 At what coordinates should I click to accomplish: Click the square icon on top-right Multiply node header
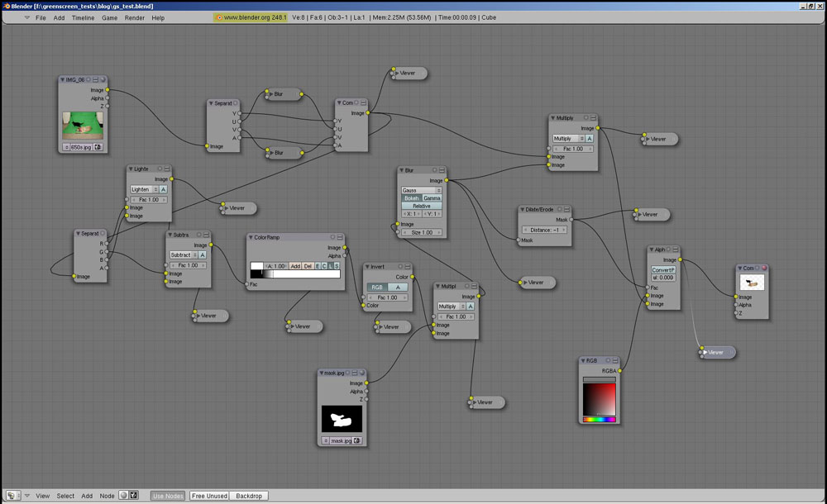593,118
